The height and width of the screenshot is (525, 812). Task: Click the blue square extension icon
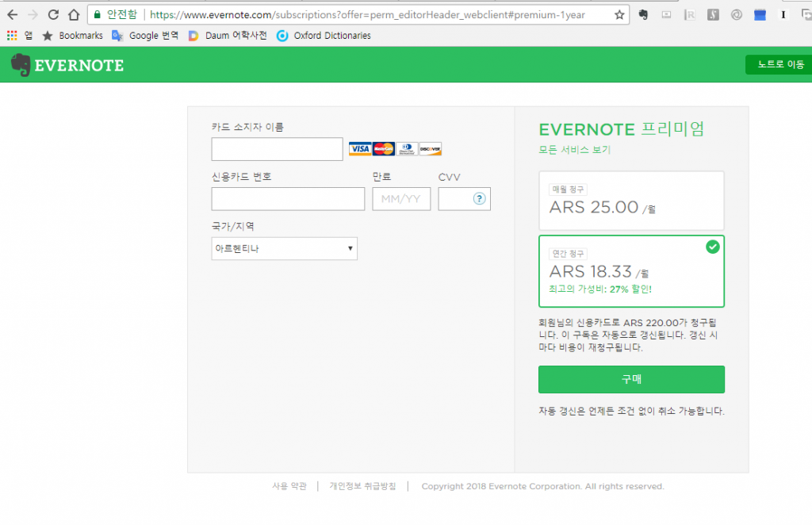760,15
